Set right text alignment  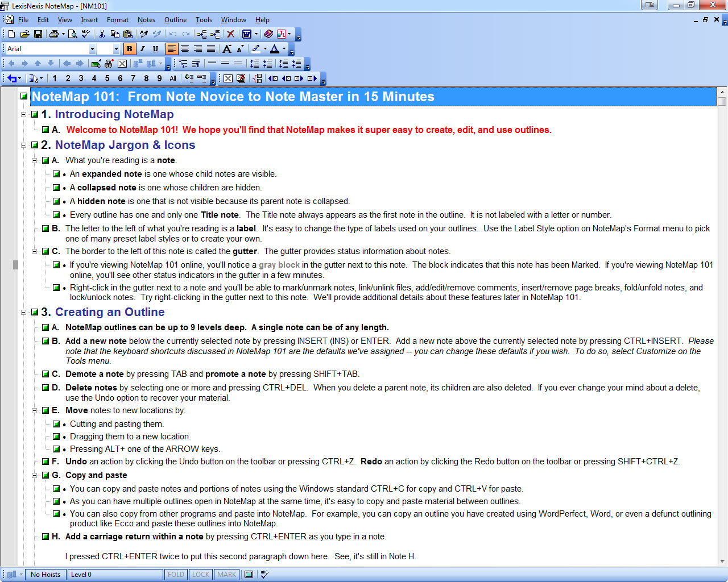coord(198,49)
